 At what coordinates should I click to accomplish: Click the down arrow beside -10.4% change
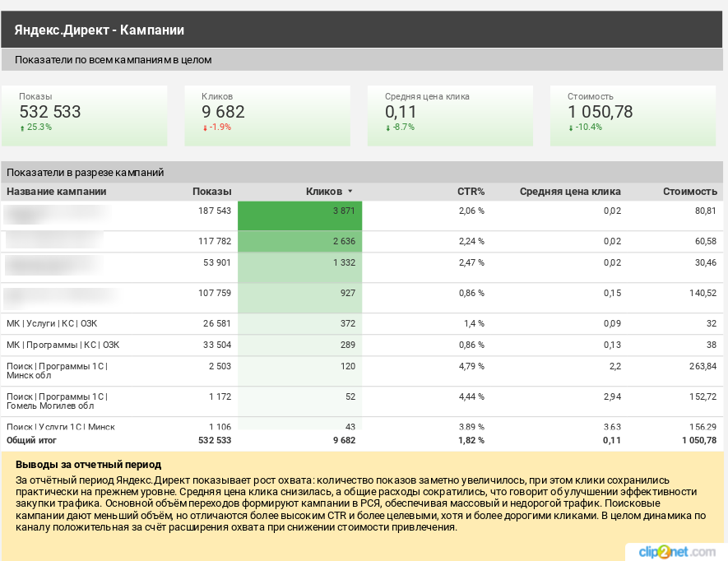pos(570,128)
